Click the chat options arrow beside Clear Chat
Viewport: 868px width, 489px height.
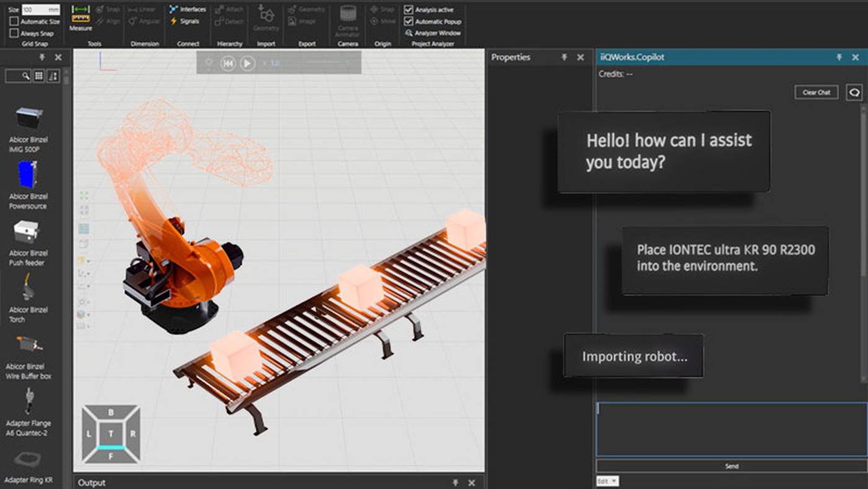(854, 92)
